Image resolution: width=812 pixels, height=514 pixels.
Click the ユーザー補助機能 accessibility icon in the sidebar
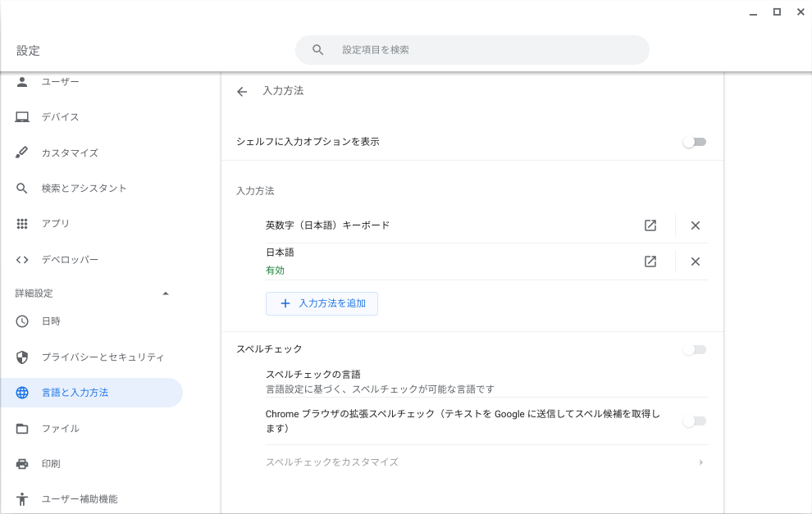pyautogui.click(x=22, y=499)
